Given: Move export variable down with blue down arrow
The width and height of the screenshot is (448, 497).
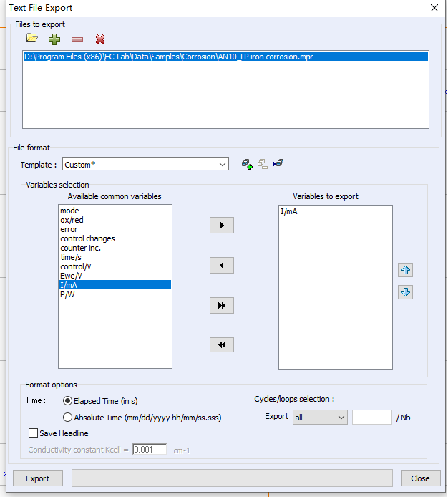Looking at the screenshot, I should click(x=406, y=292).
